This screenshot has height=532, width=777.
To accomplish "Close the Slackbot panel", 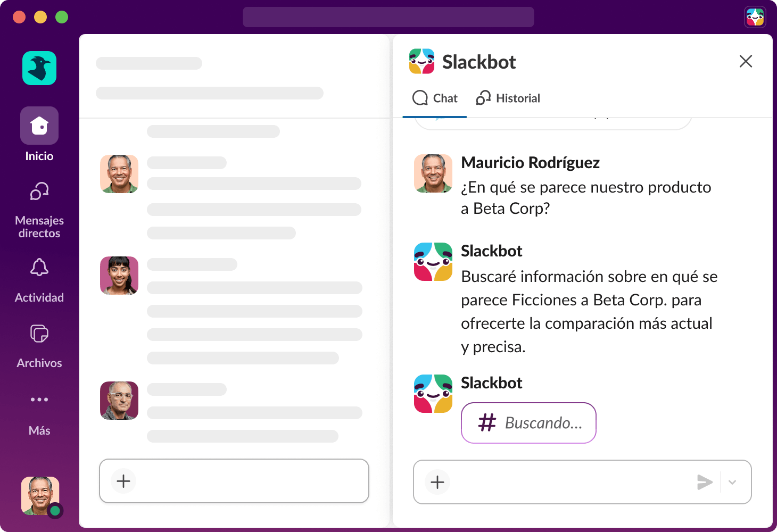I will click(746, 62).
